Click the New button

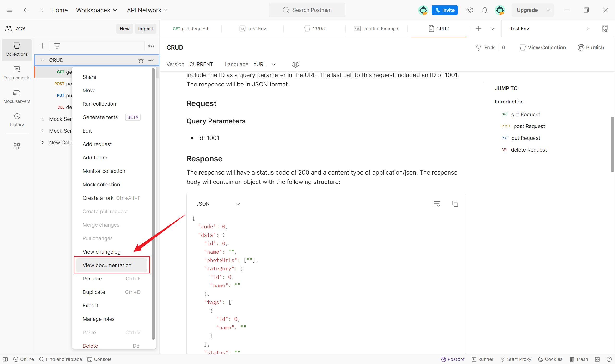(x=125, y=29)
